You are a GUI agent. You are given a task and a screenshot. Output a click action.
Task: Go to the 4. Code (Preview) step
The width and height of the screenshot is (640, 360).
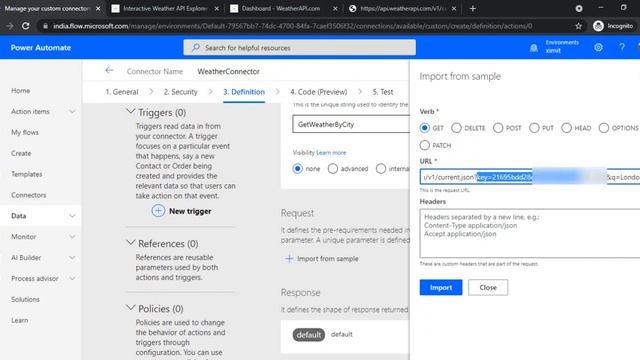[x=318, y=92]
